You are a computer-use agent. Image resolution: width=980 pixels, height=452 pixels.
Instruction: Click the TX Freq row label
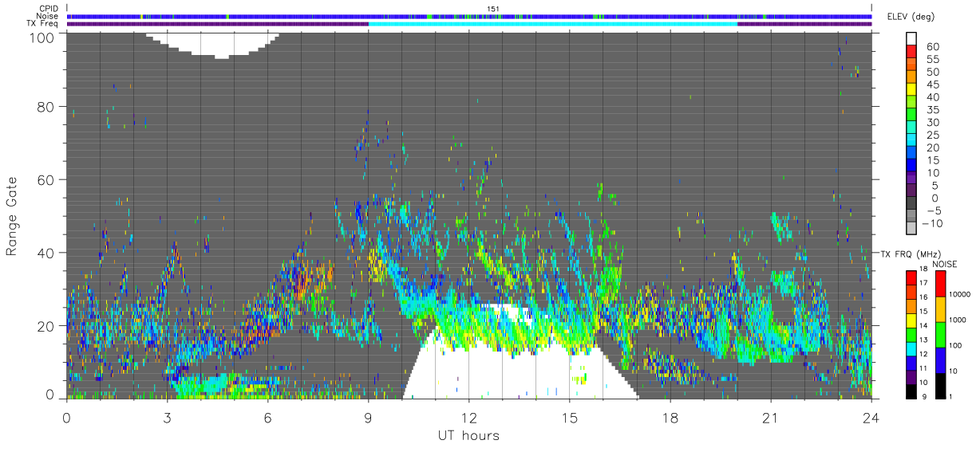tap(43, 24)
